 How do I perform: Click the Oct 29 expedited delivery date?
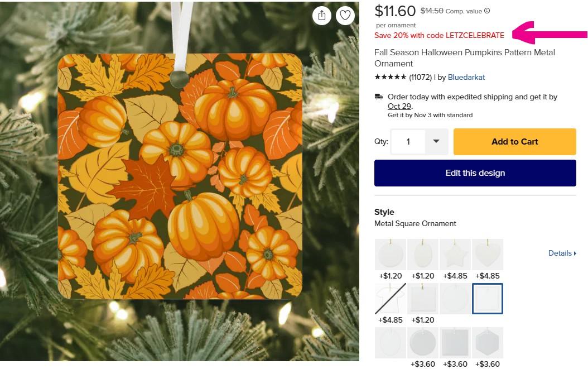[x=395, y=106]
